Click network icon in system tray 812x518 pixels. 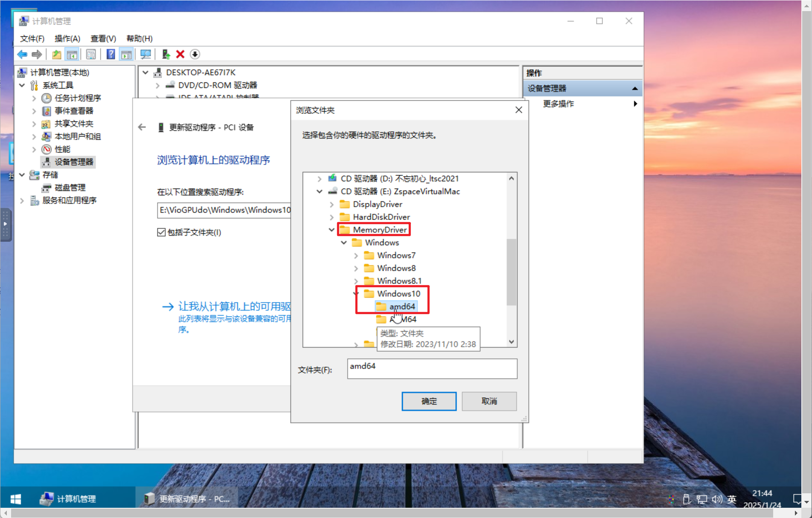(x=702, y=499)
